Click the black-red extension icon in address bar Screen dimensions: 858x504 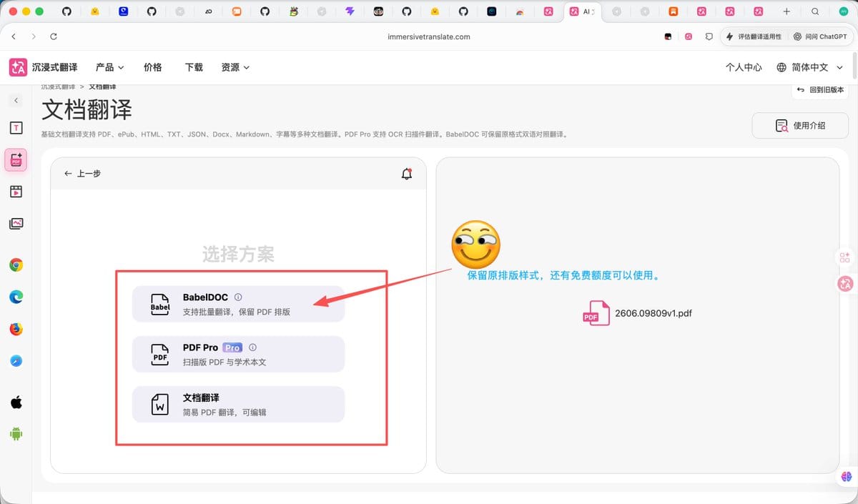tap(668, 36)
